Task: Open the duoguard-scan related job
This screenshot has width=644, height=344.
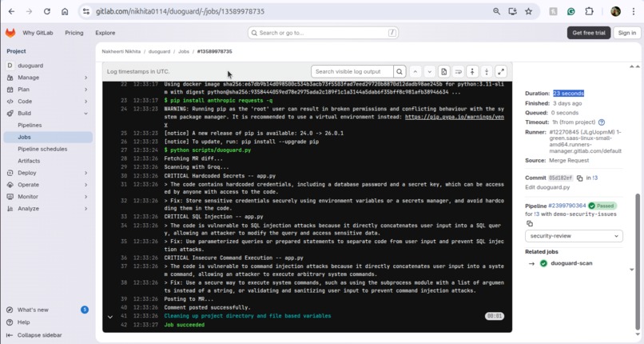Action: pos(571,263)
